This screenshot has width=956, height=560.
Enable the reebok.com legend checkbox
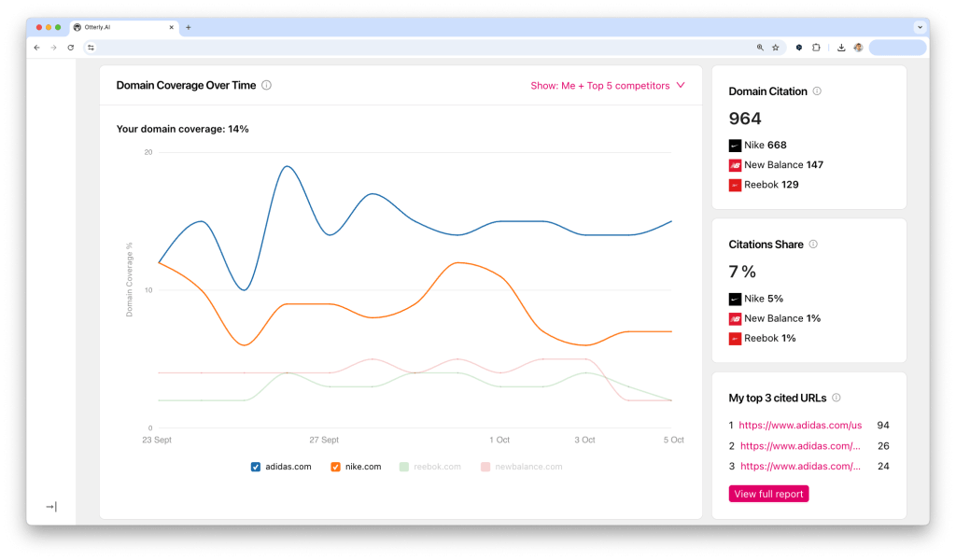click(x=403, y=467)
